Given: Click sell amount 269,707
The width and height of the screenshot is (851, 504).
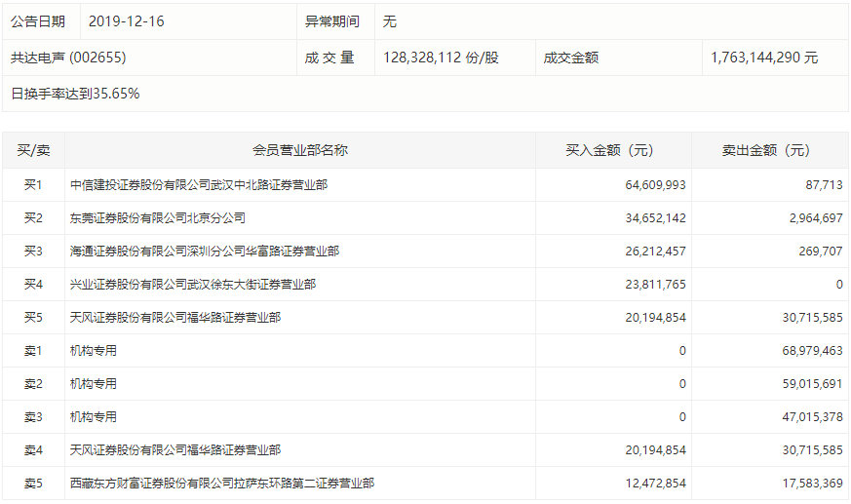Looking at the screenshot, I should (821, 252).
